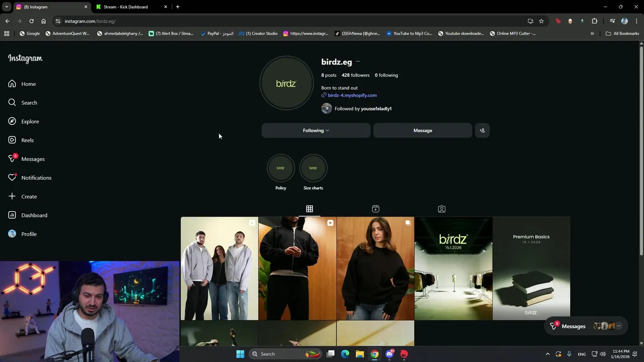Open the Google bookmark
The height and width of the screenshot is (362, 644).
point(30,34)
